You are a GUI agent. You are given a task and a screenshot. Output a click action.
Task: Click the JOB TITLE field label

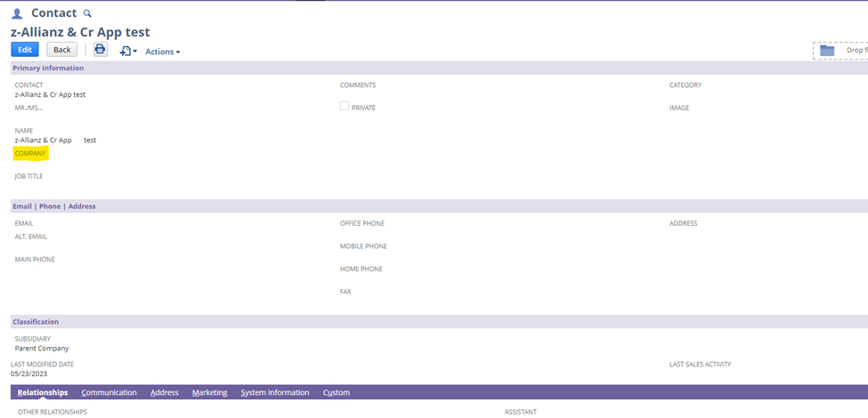(x=28, y=176)
